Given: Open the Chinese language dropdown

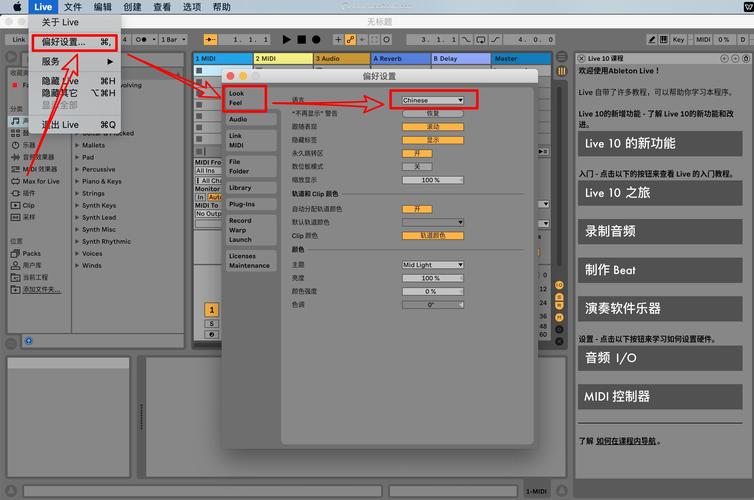Looking at the screenshot, I should point(433,100).
